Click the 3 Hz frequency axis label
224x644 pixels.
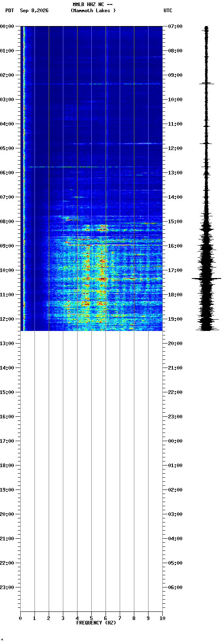tap(63, 618)
